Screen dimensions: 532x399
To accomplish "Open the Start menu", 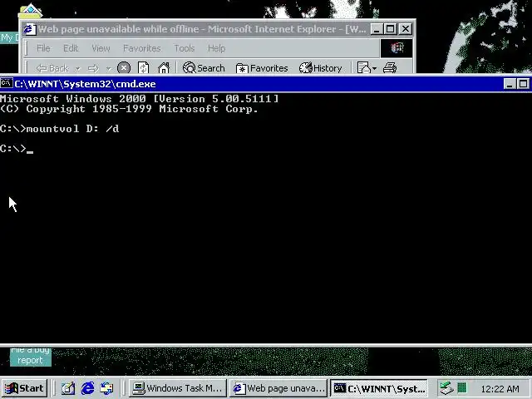I will tap(24, 388).
